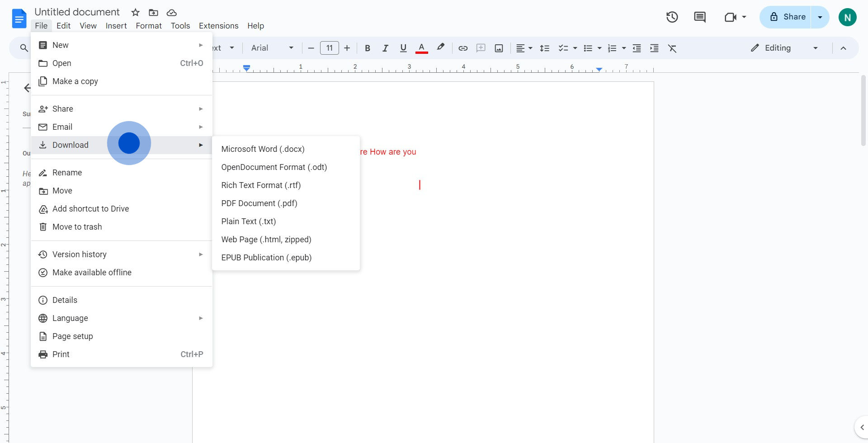Collapse the toolbar with the chevron
Image resolution: width=868 pixels, height=443 pixels.
[x=844, y=48]
